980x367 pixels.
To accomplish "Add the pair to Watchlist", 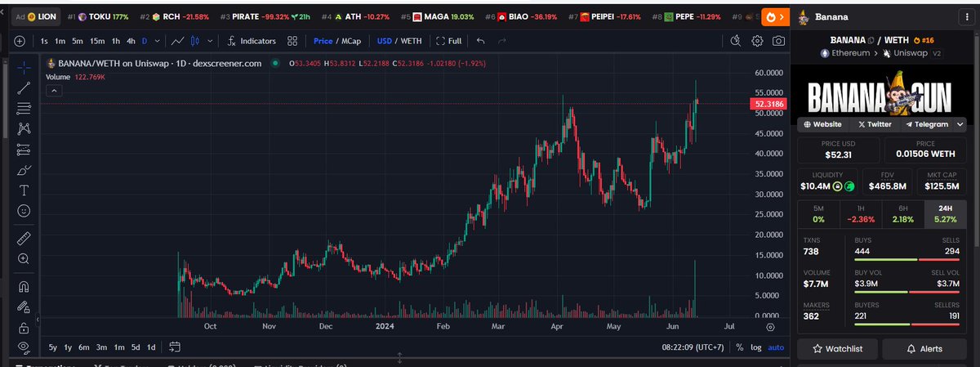I will click(x=838, y=349).
